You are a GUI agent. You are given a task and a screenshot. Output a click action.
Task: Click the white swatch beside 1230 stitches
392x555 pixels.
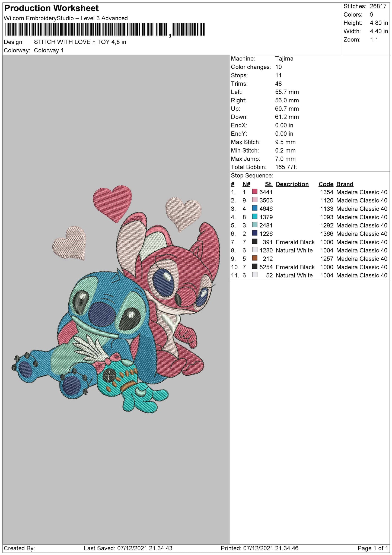click(254, 250)
